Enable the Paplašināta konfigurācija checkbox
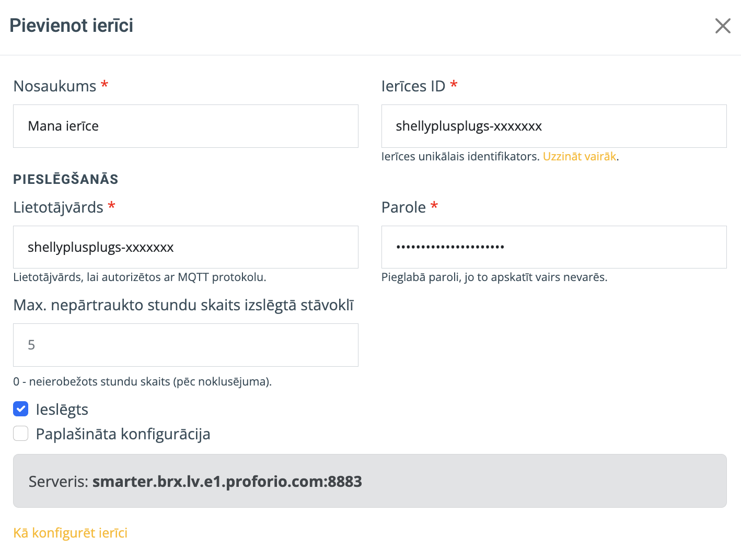The width and height of the screenshot is (741, 560). 21,433
